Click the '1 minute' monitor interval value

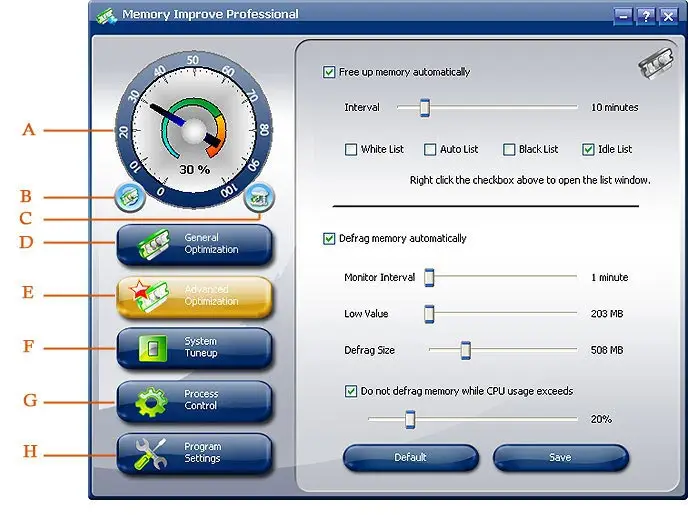tap(609, 277)
